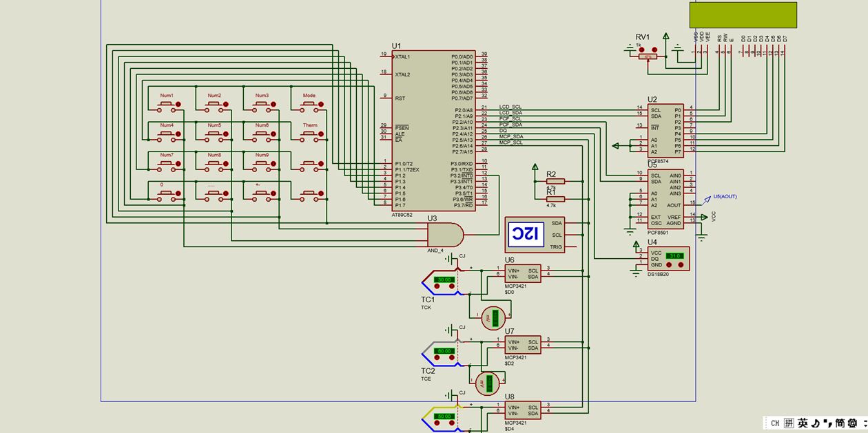The width and height of the screenshot is (868, 433).
Task: Click the RST pin of U1
Action: click(400, 98)
